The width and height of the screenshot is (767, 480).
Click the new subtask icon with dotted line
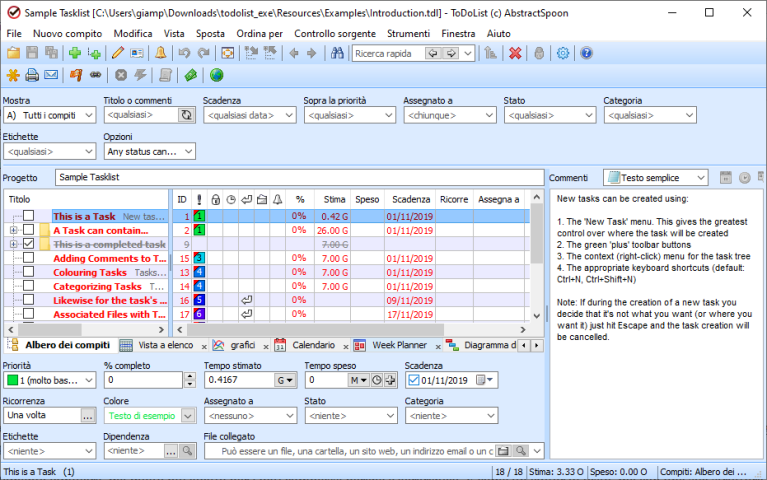click(94, 53)
